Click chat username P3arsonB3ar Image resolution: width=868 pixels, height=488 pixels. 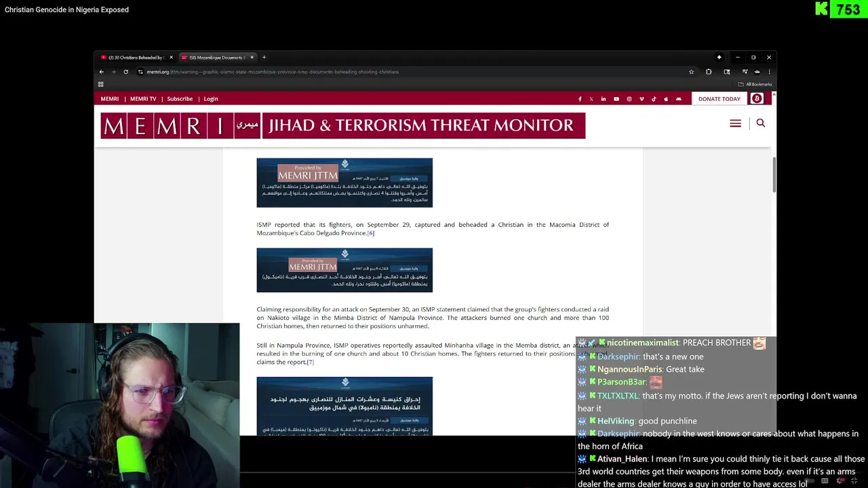point(622,382)
